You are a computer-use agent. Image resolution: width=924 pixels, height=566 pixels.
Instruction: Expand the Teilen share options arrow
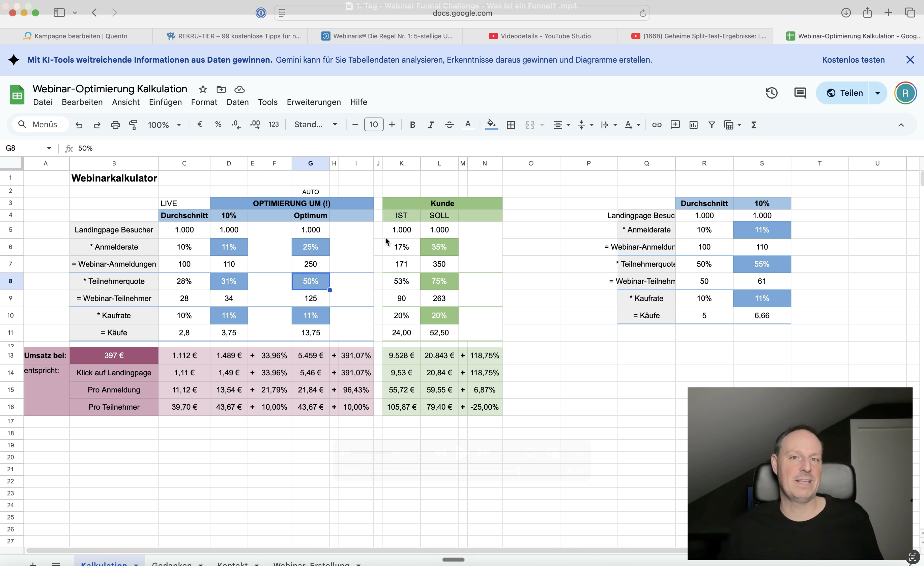click(x=878, y=93)
